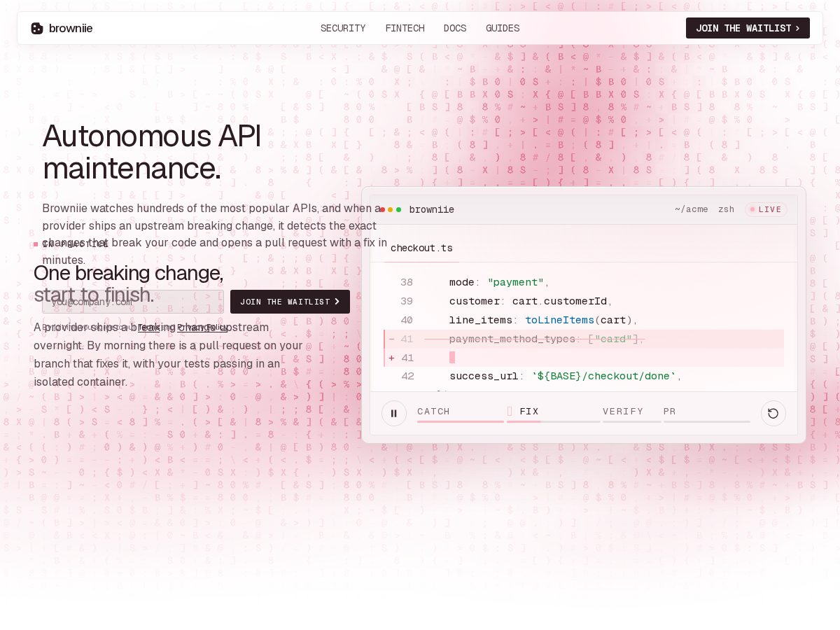The image size is (840, 630).
Task: Pause the demo playback
Action: pyautogui.click(x=394, y=413)
